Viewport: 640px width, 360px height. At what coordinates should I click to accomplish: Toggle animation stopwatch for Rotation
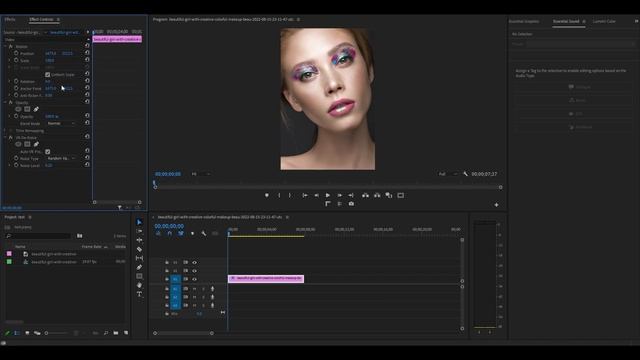[16, 81]
